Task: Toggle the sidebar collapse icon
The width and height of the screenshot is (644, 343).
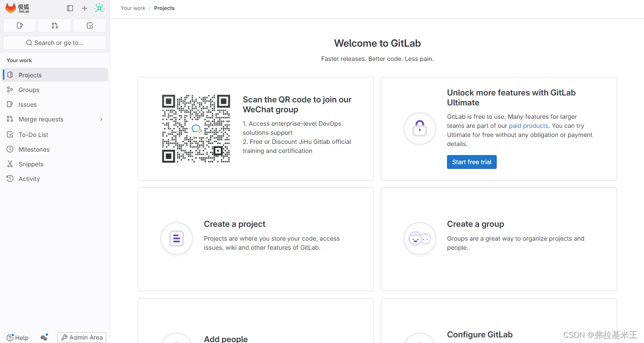Action: coord(70,8)
